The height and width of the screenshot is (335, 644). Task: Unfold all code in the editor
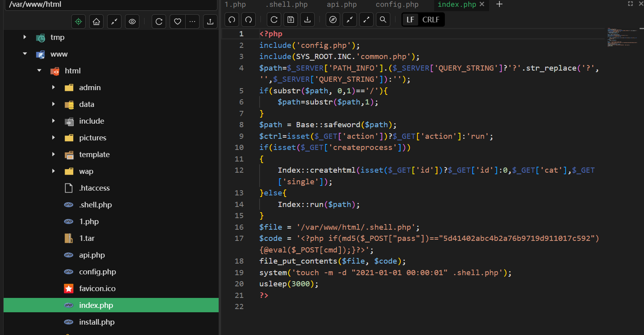(x=366, y=20)
